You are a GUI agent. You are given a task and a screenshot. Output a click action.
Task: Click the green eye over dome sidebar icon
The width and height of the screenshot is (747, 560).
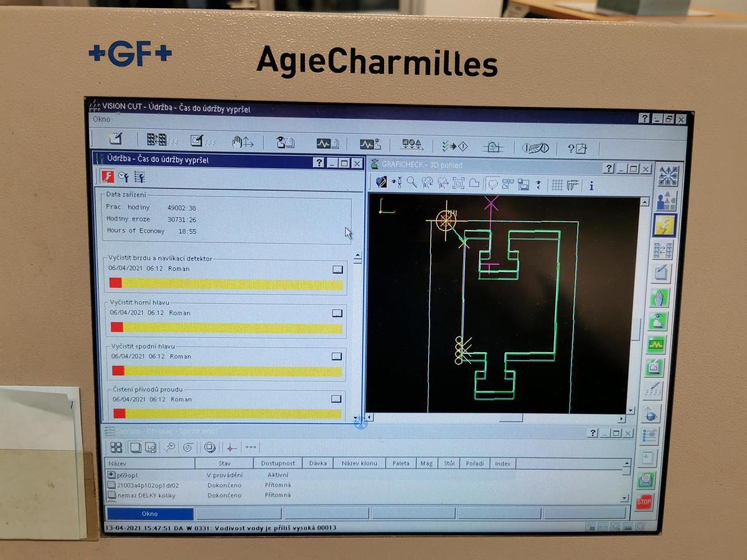pos(657,321)
